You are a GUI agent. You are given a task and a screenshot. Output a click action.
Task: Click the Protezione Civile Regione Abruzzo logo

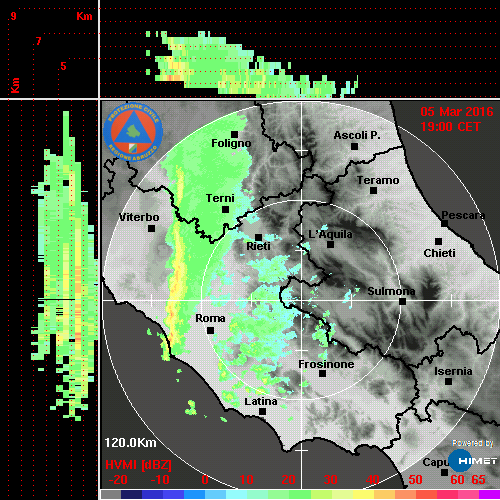(133, 131)
